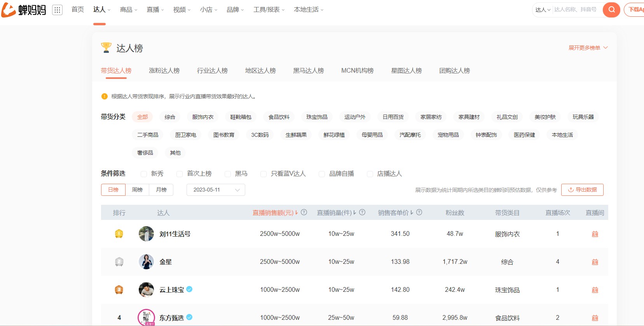
Task: Open 品牌 nav dropdown
Action: coord(235,10)
